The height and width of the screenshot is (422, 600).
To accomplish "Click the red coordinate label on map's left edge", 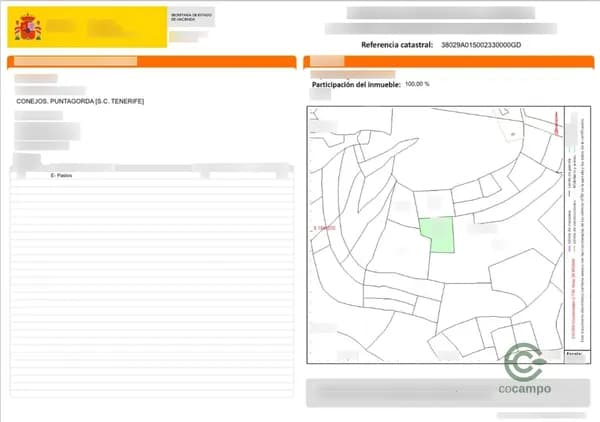I will (x=322, y=229).
